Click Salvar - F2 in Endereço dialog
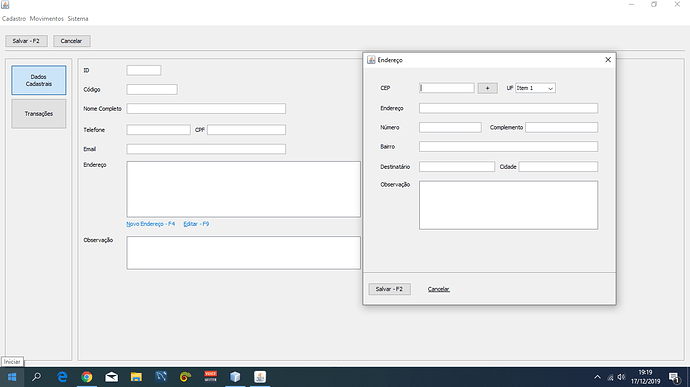This screenshot has width=690, height=387. click(389, 289)
